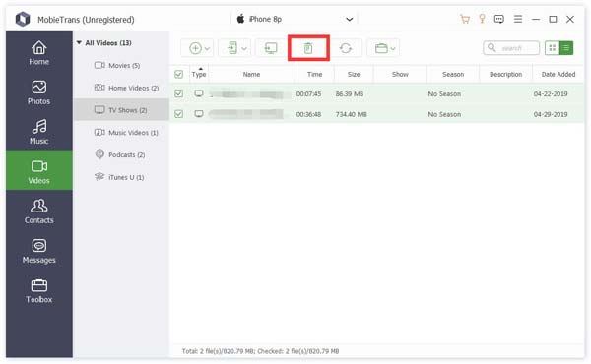Click the TV icon in 734.40 MB row
This screenshot has width=591, height=364.
click(x=199, y=114)
